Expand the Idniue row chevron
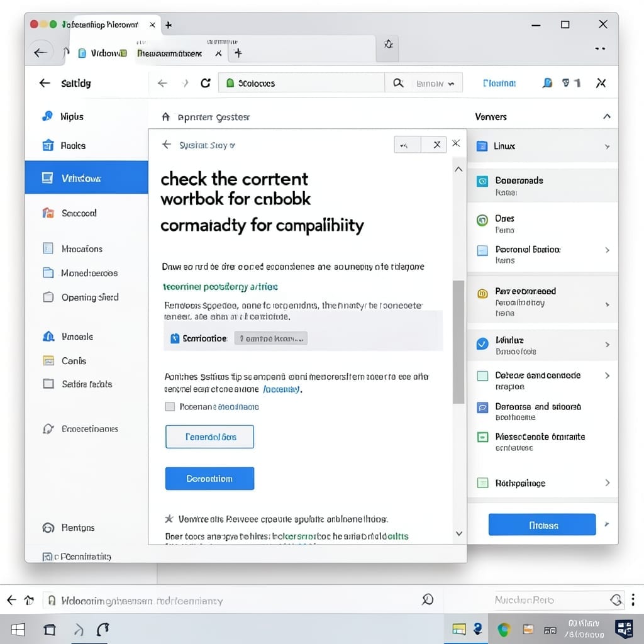Screen dimensions: 644x644 (607, 345)
